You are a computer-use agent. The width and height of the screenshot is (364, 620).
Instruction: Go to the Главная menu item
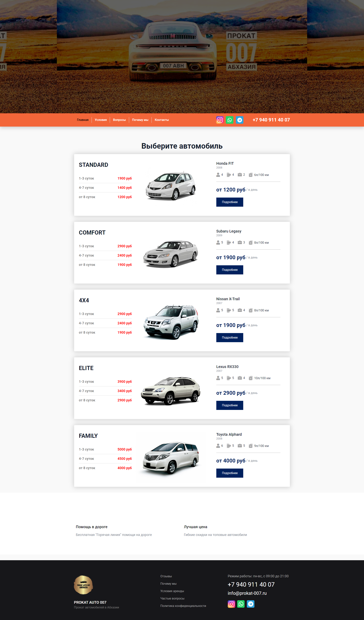click(x=83, y=120)
